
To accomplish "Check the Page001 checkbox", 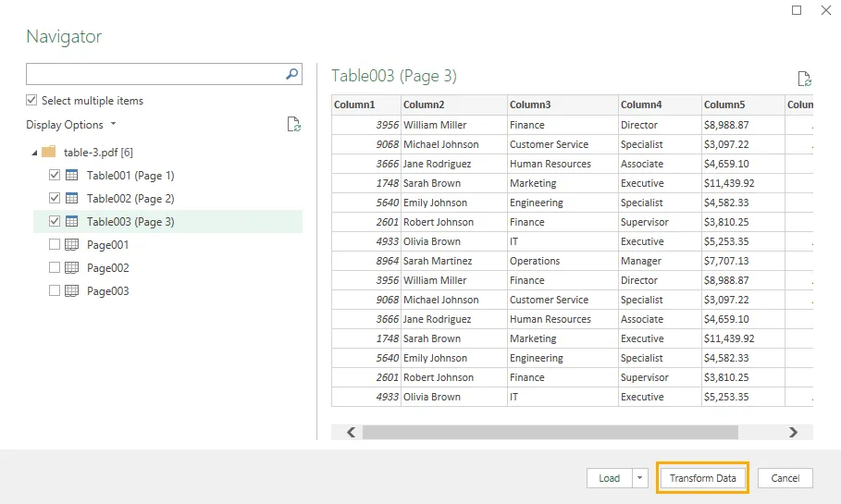I will [55, 244].
